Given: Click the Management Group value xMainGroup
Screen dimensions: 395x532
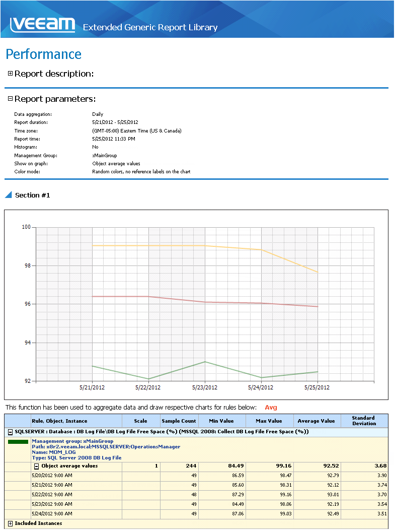Looking at the screenshot, I should [x=105, y=155].
